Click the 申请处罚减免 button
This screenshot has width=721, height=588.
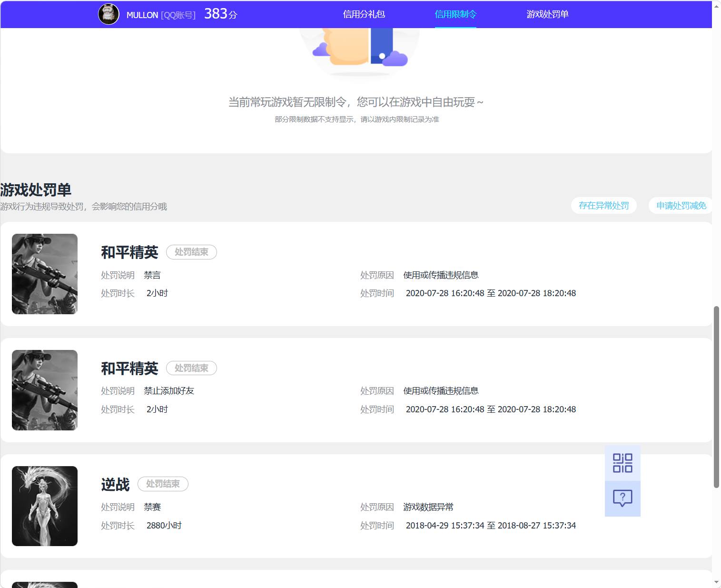click(x=681, y=206)
